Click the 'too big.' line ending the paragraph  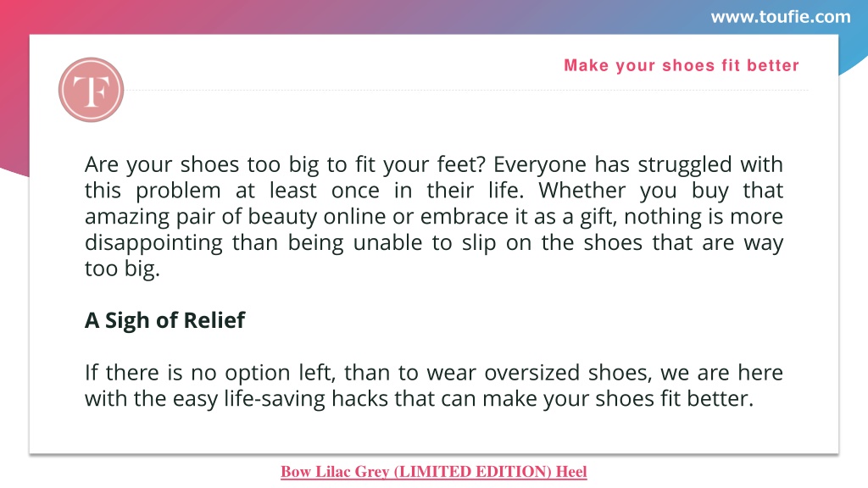pyautogui.click(x=122, y=269)
